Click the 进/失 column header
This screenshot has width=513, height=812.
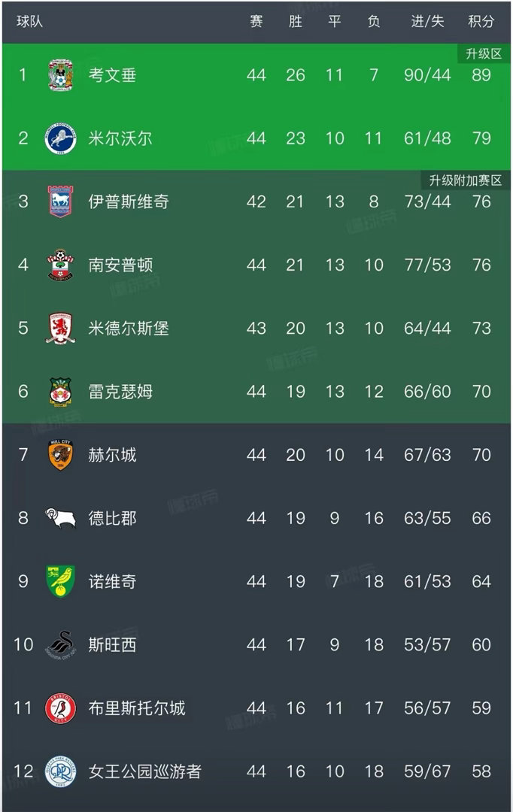(427, 22)
